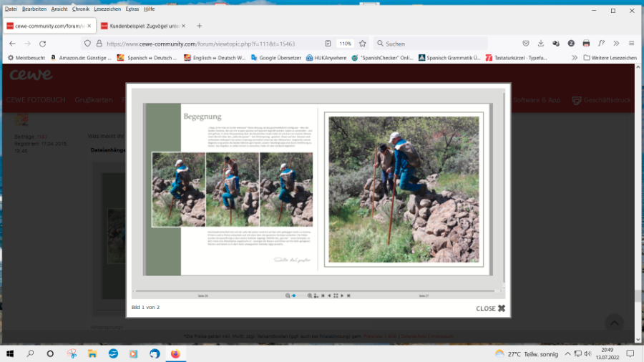Reload the current page
The height and width of the screenshot is (362, 644).
pos(43,44)
